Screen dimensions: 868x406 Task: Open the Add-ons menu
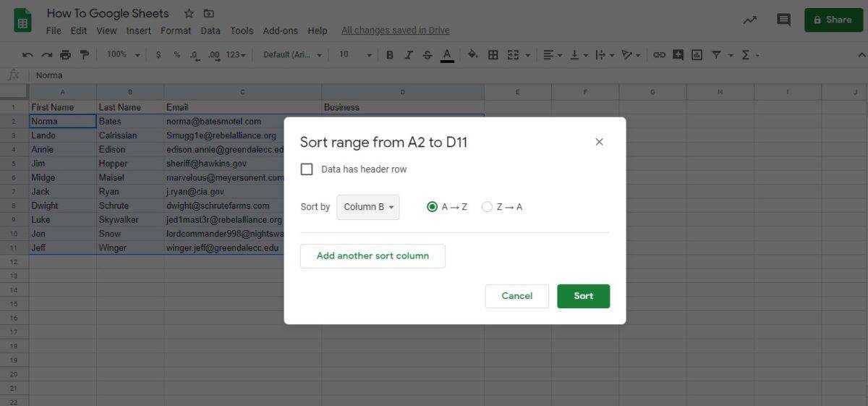click(x=281, y=30)
